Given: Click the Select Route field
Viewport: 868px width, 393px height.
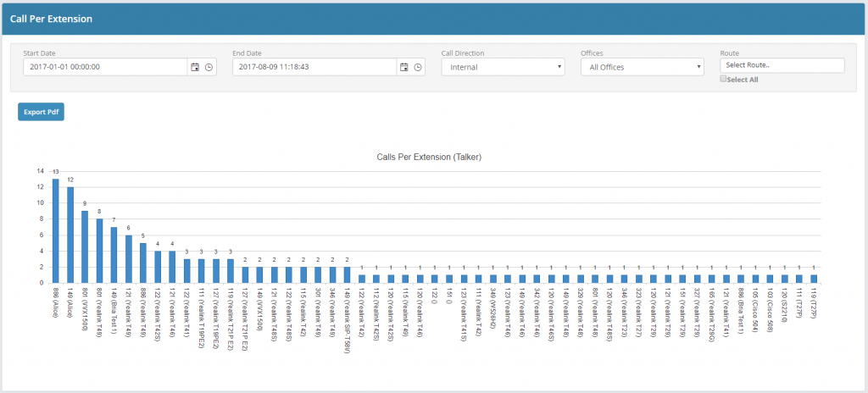Looking at the screenshot, I should (782, 65).
